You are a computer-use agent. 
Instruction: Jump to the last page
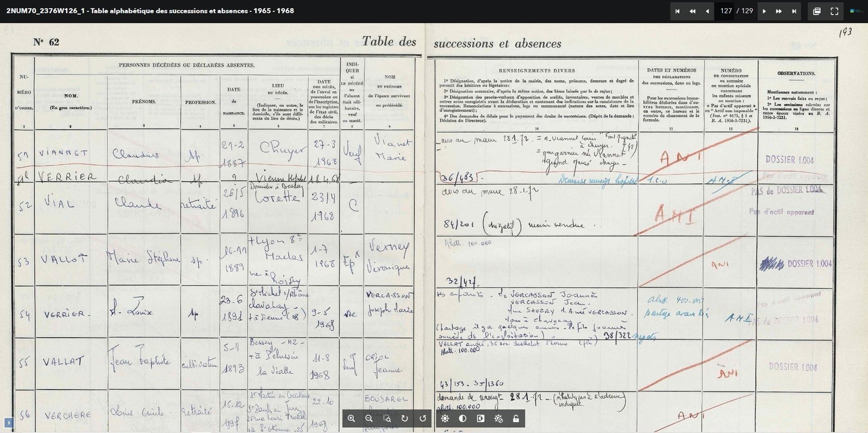tap(794, 11)
